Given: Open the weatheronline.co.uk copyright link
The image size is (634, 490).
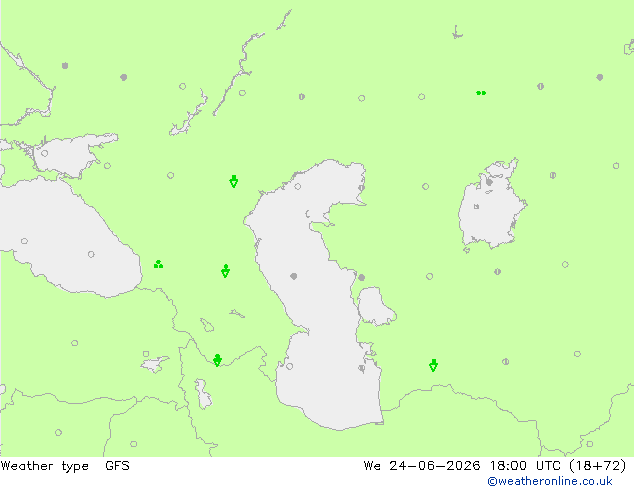Looking at the screenshot, I should coord(550,481).
